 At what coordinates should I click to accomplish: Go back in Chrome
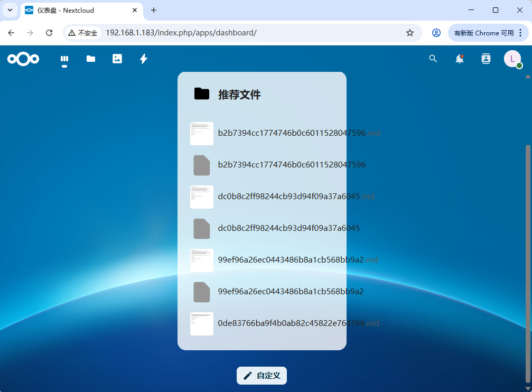11,33
